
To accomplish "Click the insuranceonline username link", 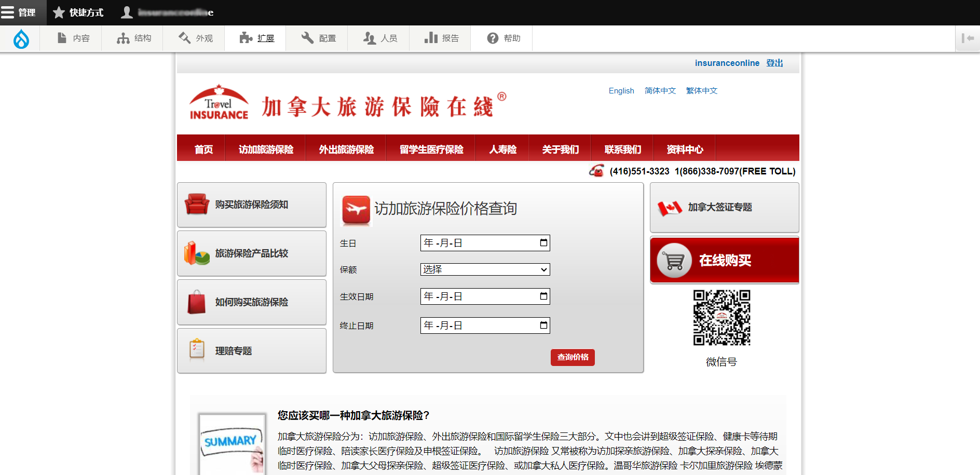I will coord(727,63).
